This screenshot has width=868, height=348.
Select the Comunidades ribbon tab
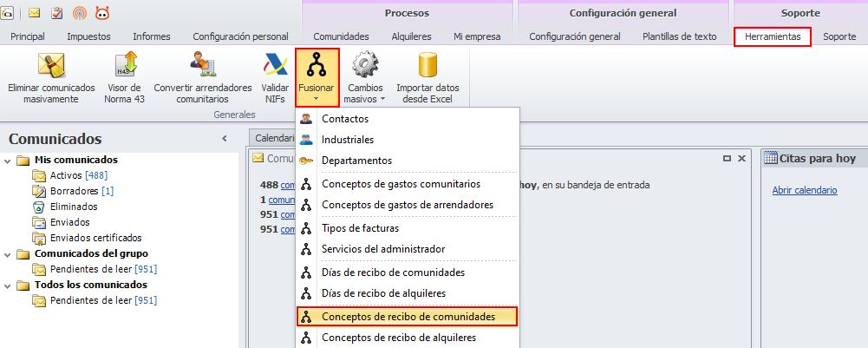click(341, 36)
